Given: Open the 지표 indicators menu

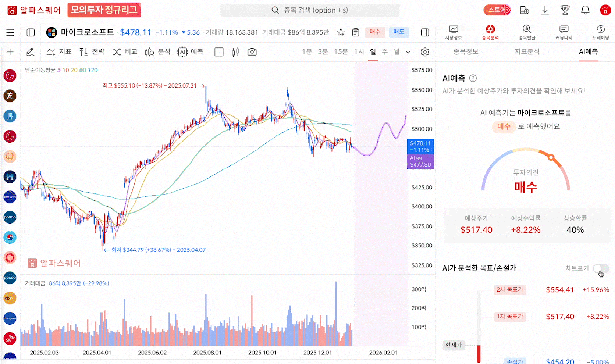Looking at the screenshot, I should [59, 52].
